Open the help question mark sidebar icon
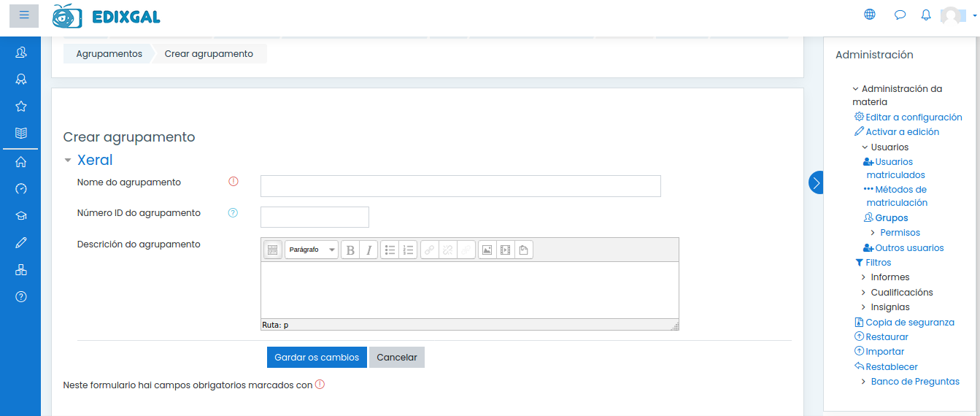This screenshot has height=416, width=980. pos(21,296)
